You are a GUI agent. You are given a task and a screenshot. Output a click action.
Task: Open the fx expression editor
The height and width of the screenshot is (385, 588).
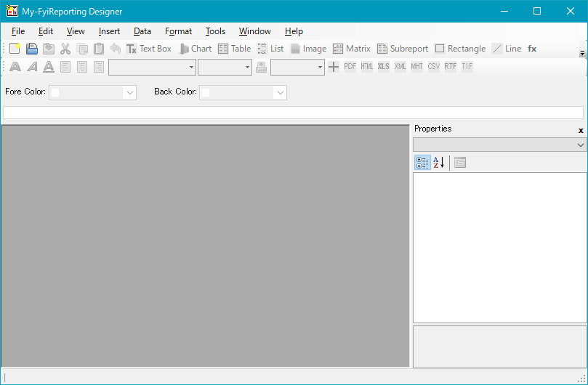tap(532, 49)
